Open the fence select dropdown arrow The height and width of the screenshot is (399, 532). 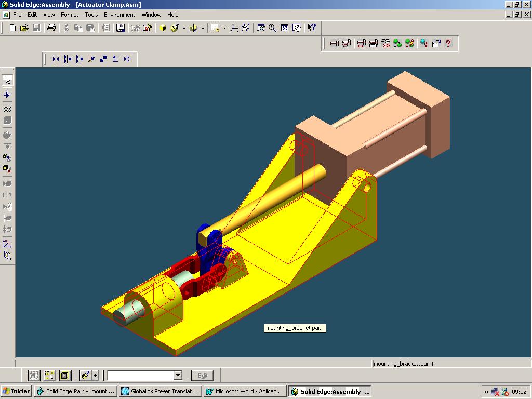(x=224, y=28)
